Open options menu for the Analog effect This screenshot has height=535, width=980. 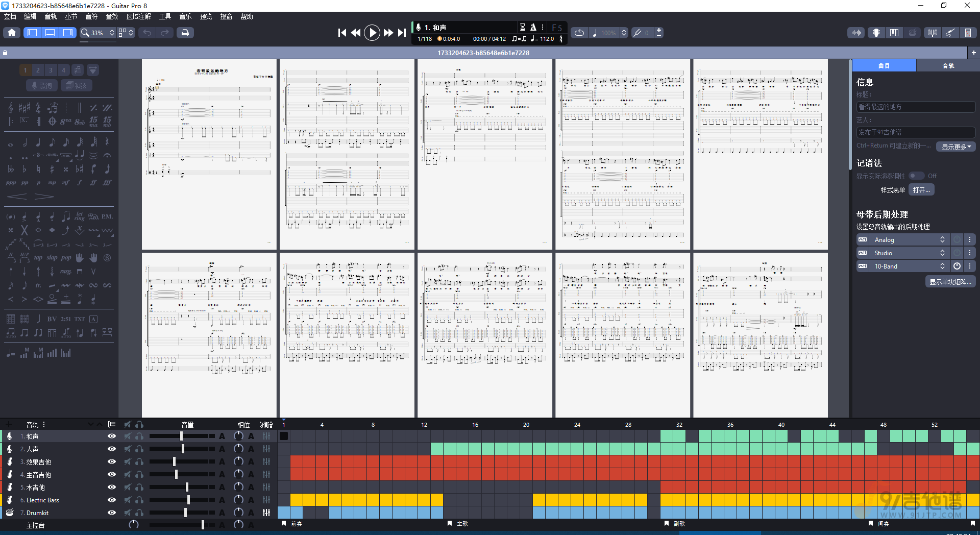tap(970, 239)
